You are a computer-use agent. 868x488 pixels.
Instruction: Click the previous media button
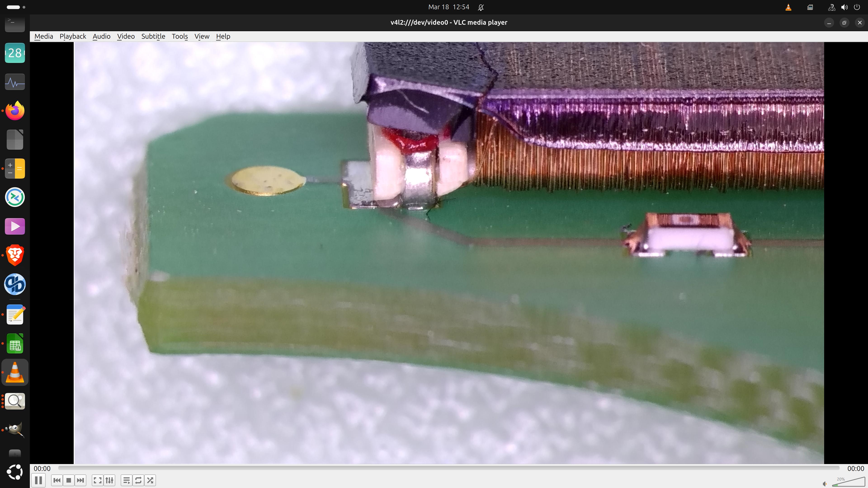click(x=57, y=480)
